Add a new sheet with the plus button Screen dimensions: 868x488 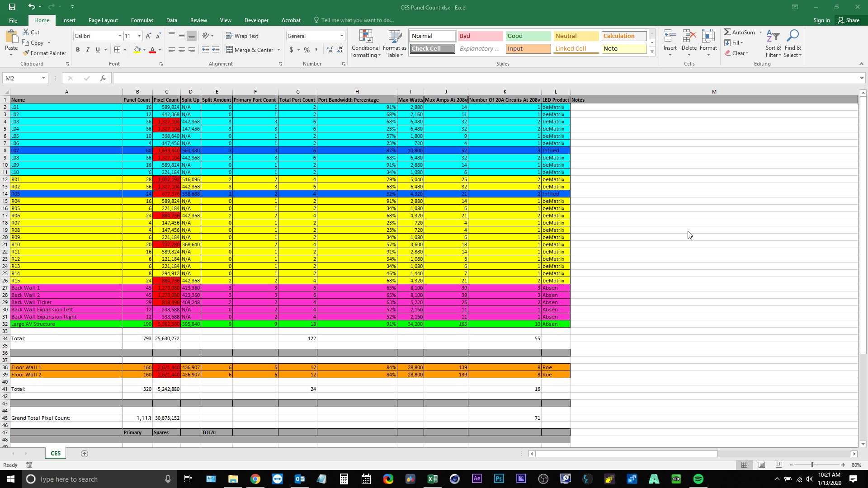pos(84,454)
